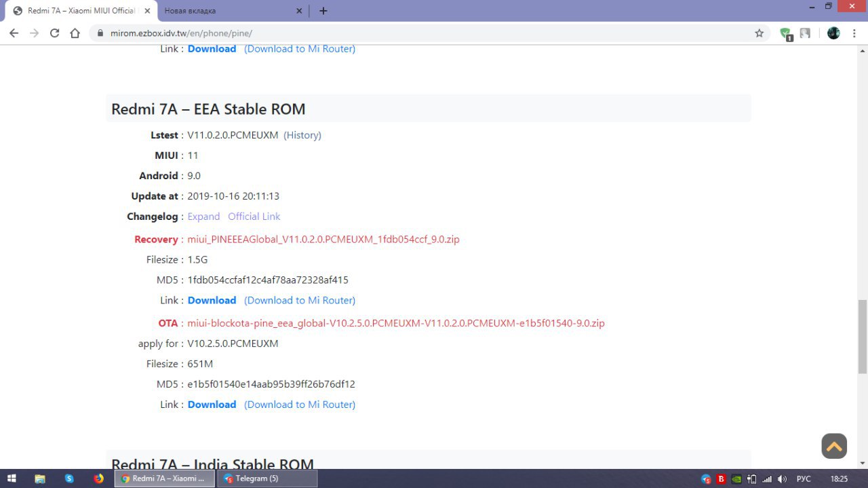
Task: Click Download to Mi Router for the recovery file
Action: 300,300
